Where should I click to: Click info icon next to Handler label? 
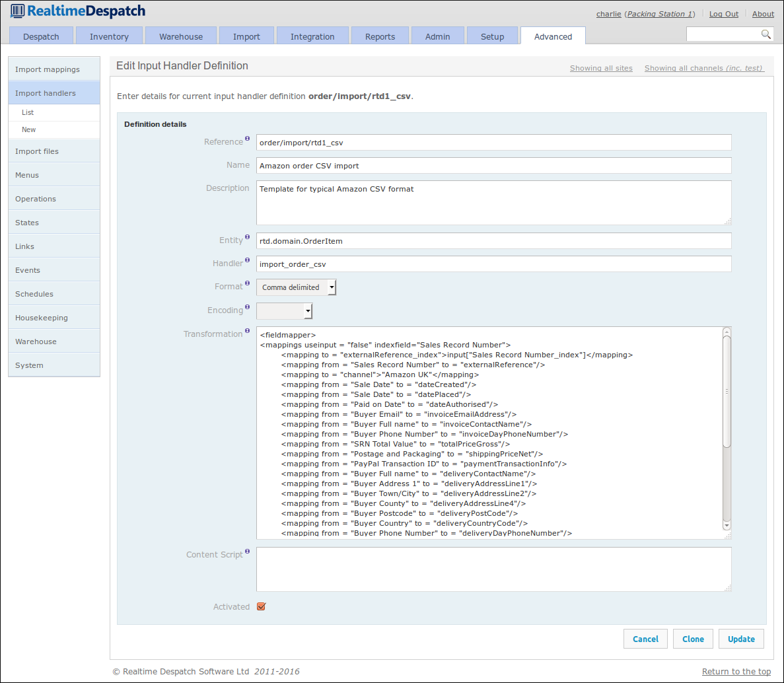[247, 260]
